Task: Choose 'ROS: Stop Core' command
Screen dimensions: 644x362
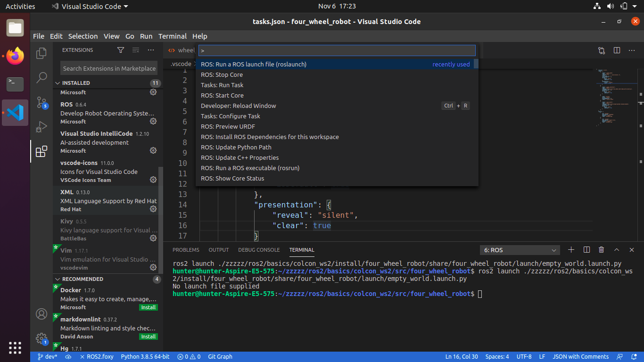Action: [337, 74]
